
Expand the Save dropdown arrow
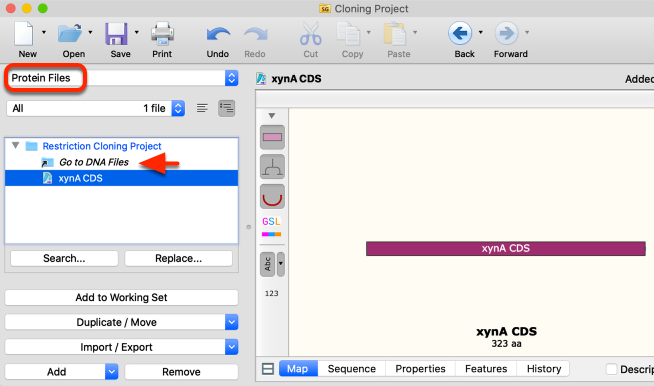coord(136,32)
